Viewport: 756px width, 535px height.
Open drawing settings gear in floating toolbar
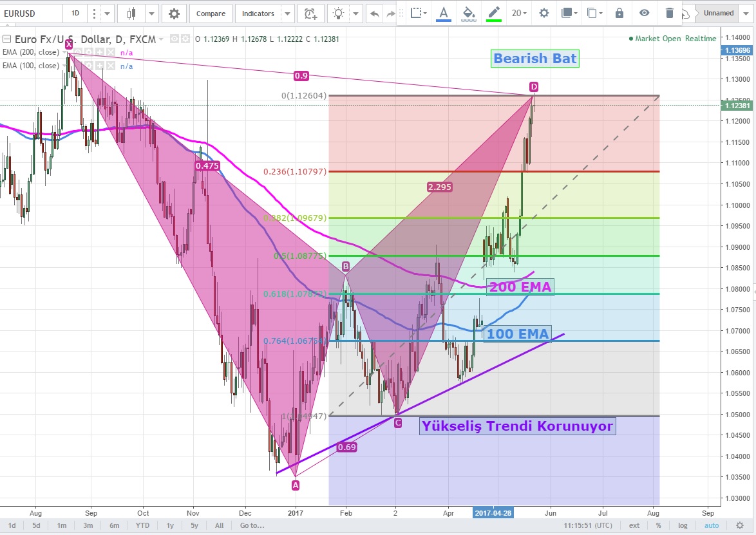(544, 13)
